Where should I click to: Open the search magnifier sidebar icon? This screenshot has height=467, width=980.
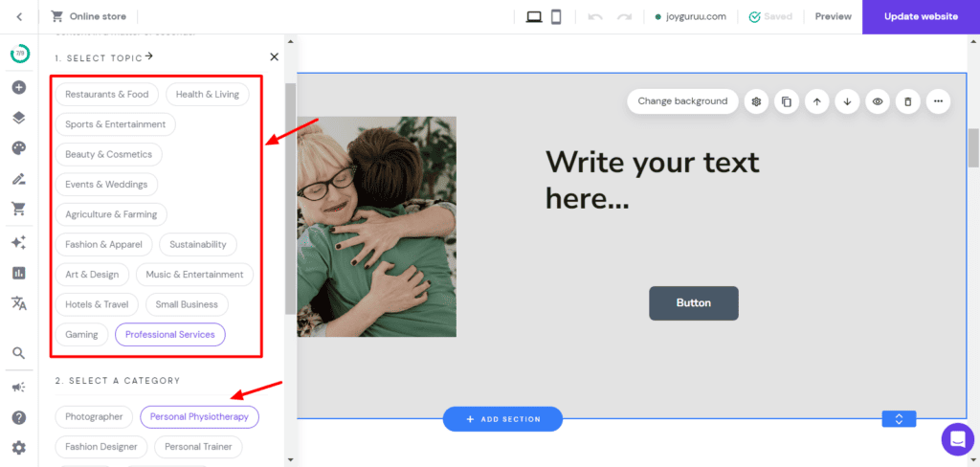[19, 353]
